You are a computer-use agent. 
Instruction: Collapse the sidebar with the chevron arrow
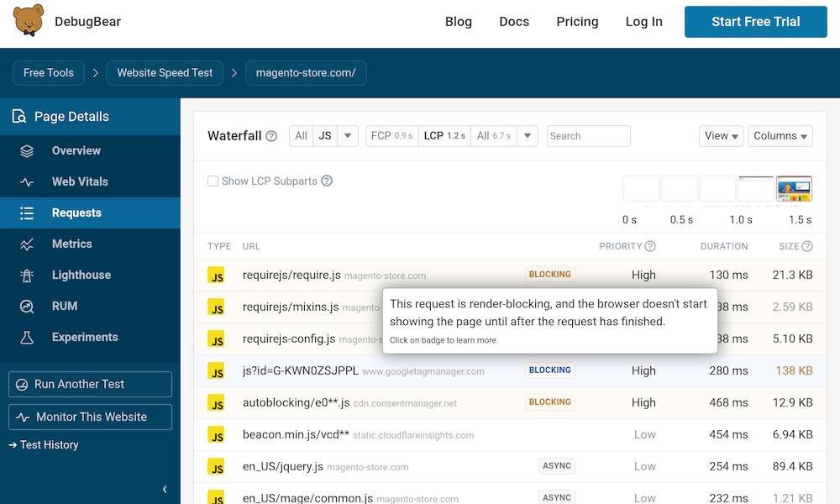click(x=165, y=489)
